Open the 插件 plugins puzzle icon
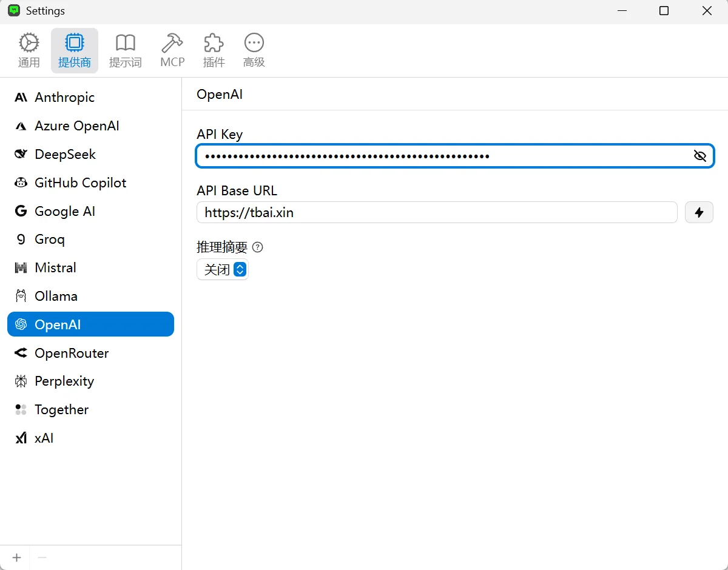 click(214, 50)
